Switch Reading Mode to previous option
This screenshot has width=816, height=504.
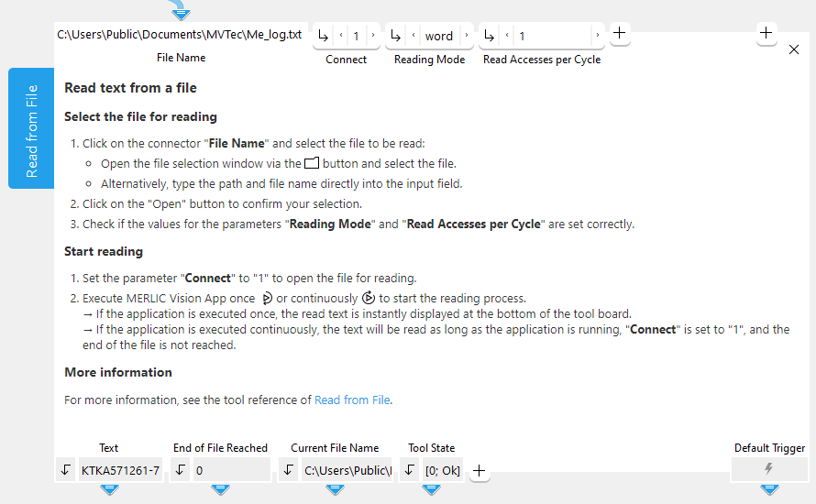414,36
